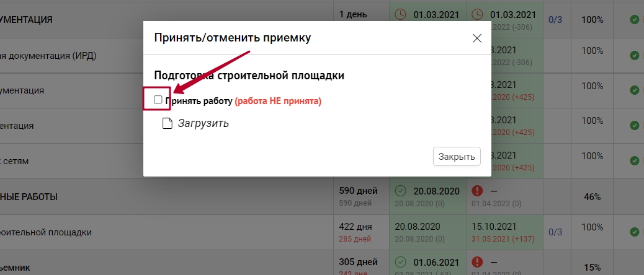Image resolution: width=644 pixels, height=275 pixels.
Task: Click the 15.10.2021 end date cell
Action: 494,227
